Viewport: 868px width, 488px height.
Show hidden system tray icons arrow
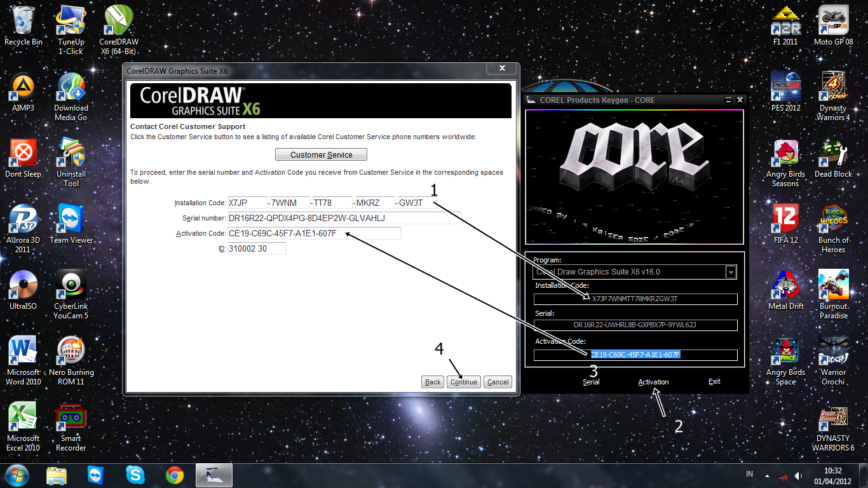(768, 475)
